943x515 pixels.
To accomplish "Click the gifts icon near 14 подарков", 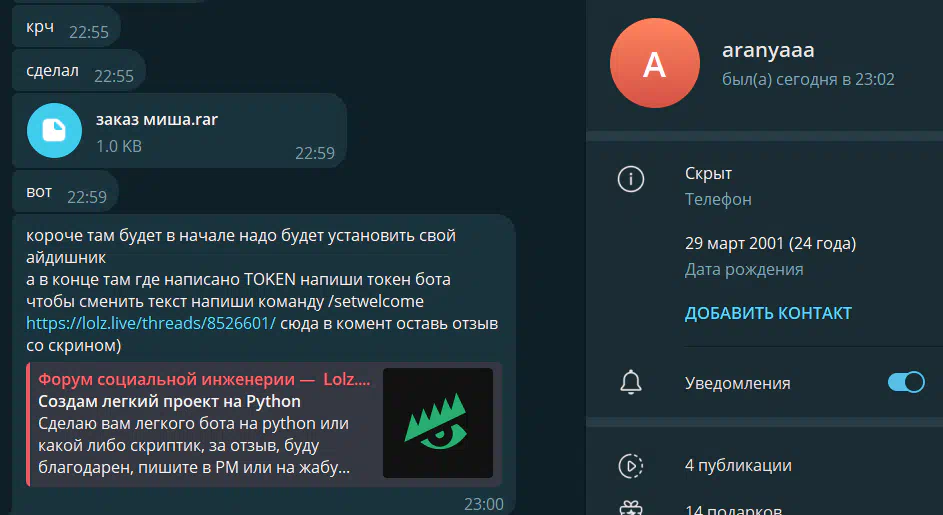I will tap(630, 509).
